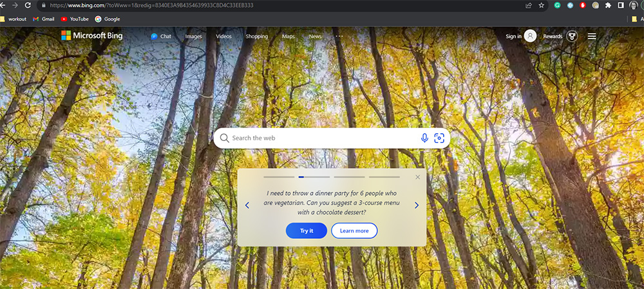The height and width of the screenshot is (289, 644).
Task: Click the Microsoft Bing logo
Action: (x=92, y=35)
